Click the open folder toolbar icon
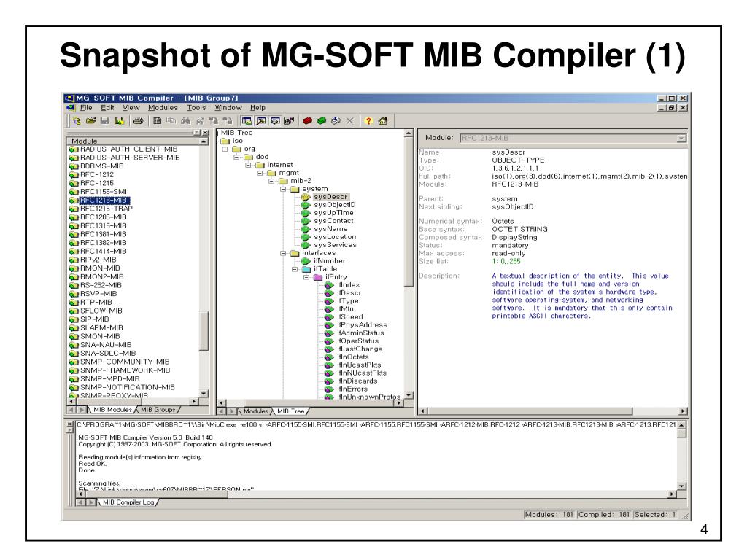The height and width of the screenshot is (560, 747). [x=90, y=121]
